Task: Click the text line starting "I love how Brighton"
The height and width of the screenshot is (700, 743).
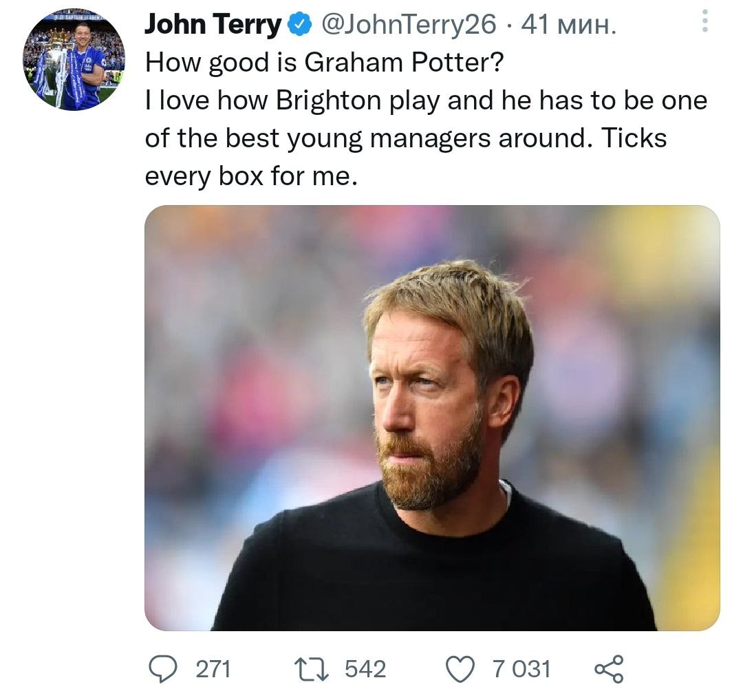Action: tap(426, 101)
